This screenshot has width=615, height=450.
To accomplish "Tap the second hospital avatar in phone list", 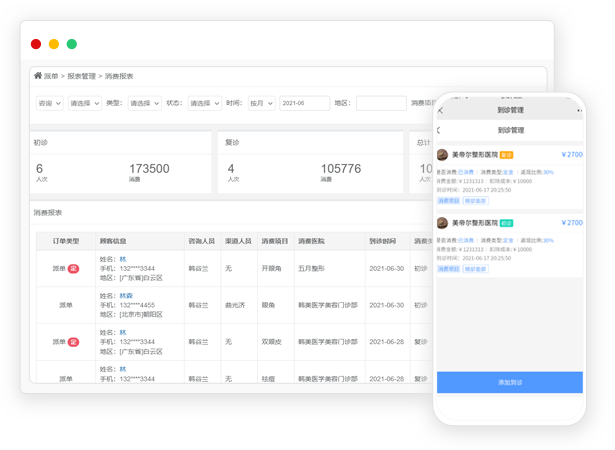I will (443, 223).
